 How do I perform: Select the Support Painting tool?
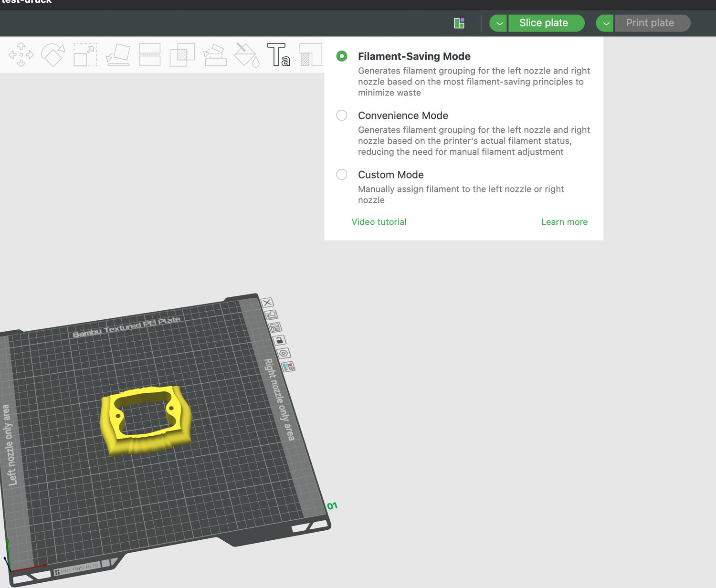(x=215, y=55)
